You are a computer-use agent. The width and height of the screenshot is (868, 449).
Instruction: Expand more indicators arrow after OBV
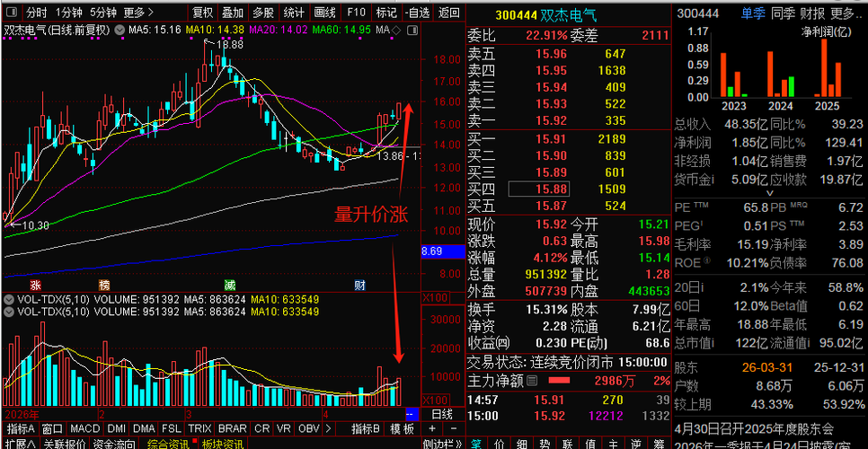[329, 428]
